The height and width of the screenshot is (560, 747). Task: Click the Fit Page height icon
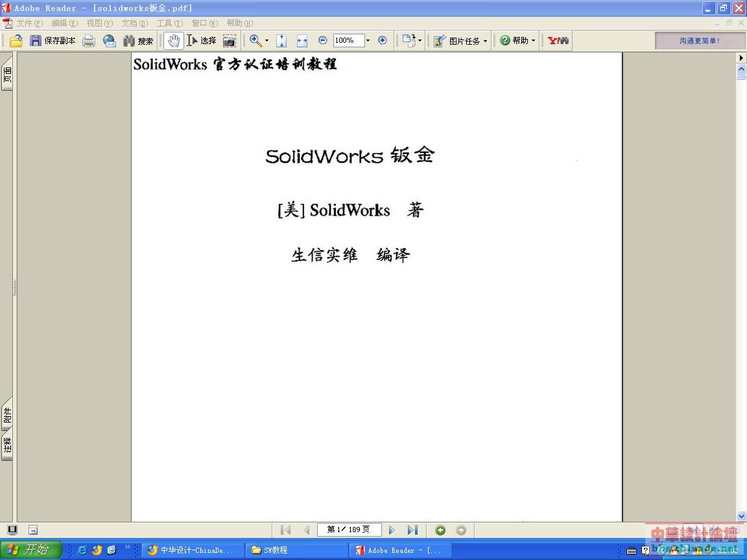pyautogui.click(x=281, y=41)
